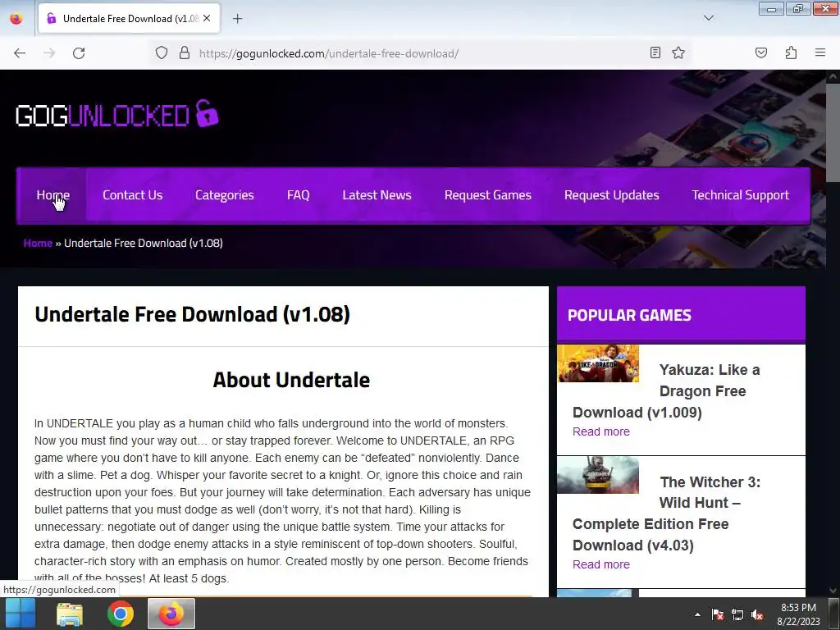
Task: Open The Witcher 3: Wild Hunt title link
Action: click(666, 514)
